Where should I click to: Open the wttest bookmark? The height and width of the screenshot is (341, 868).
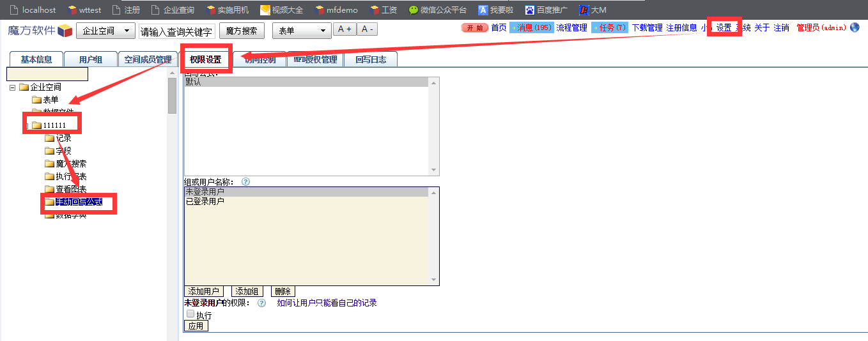[84, 10]
